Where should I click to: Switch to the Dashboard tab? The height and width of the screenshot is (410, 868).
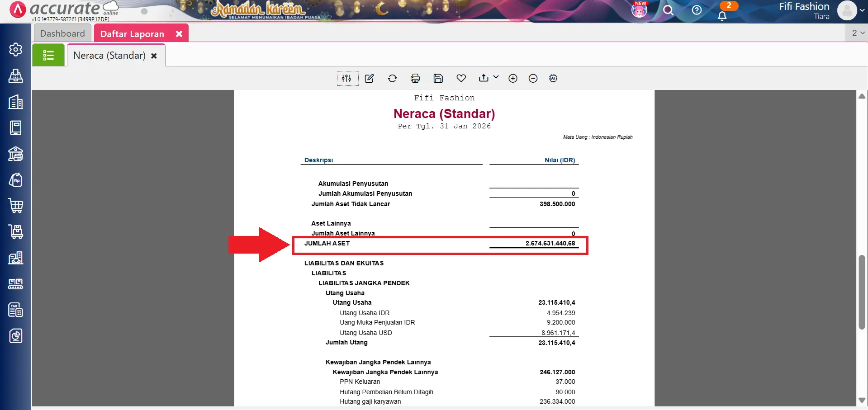click(x=62, y=33)
